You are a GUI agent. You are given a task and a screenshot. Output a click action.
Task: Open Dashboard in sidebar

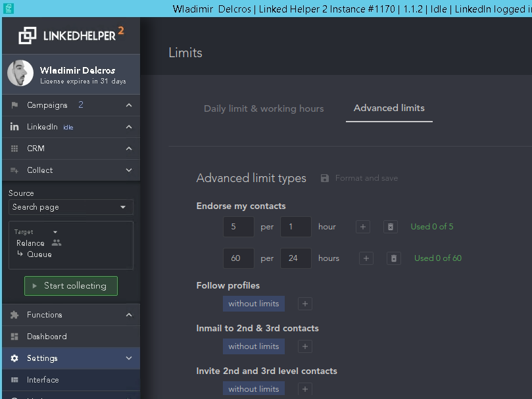pos(71,337)
